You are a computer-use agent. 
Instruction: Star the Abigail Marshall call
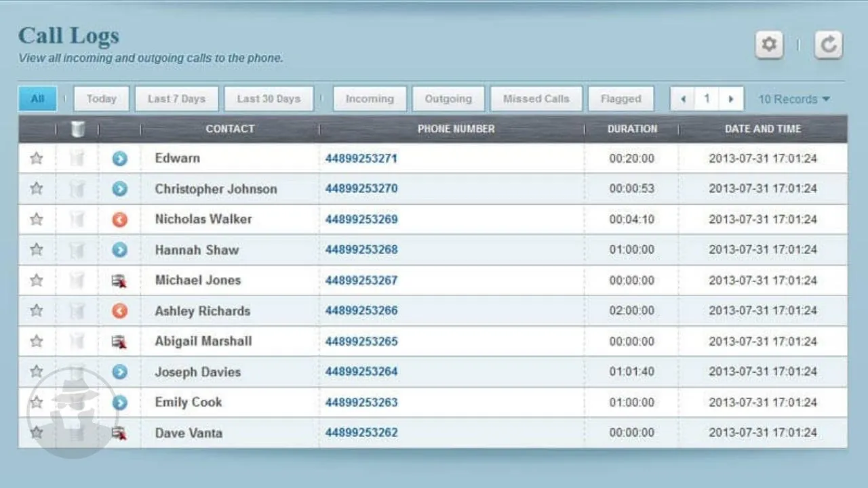pos(37,342)
